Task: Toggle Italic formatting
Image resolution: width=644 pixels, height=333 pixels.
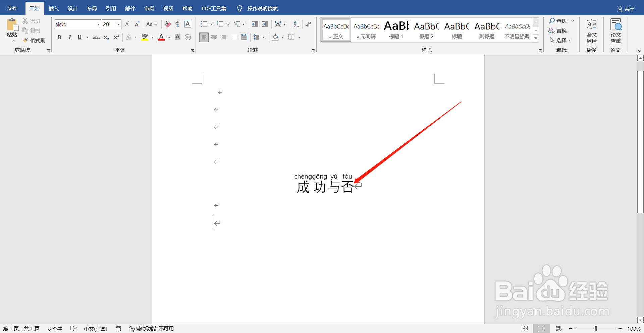Action: (x=69, y=37)
